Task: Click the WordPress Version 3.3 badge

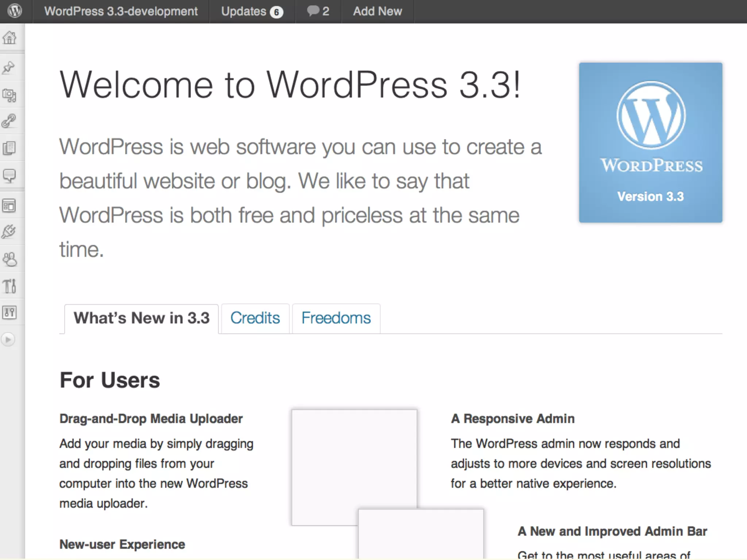Action: coord(650,143)
